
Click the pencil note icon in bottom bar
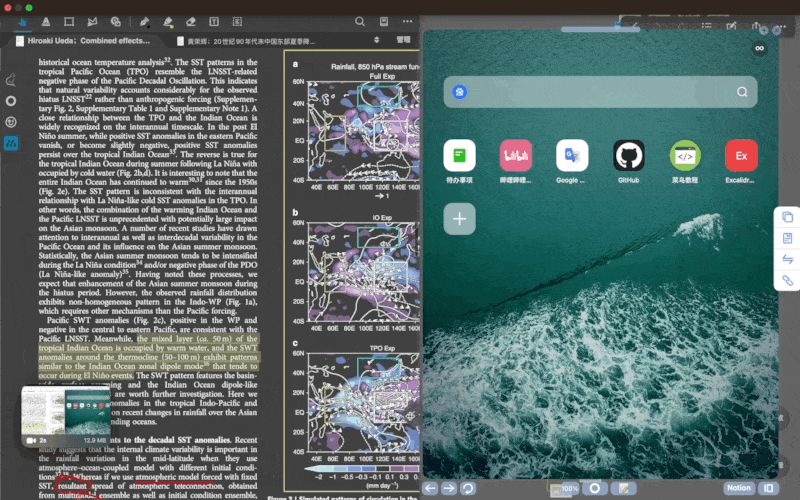(623, 488)
